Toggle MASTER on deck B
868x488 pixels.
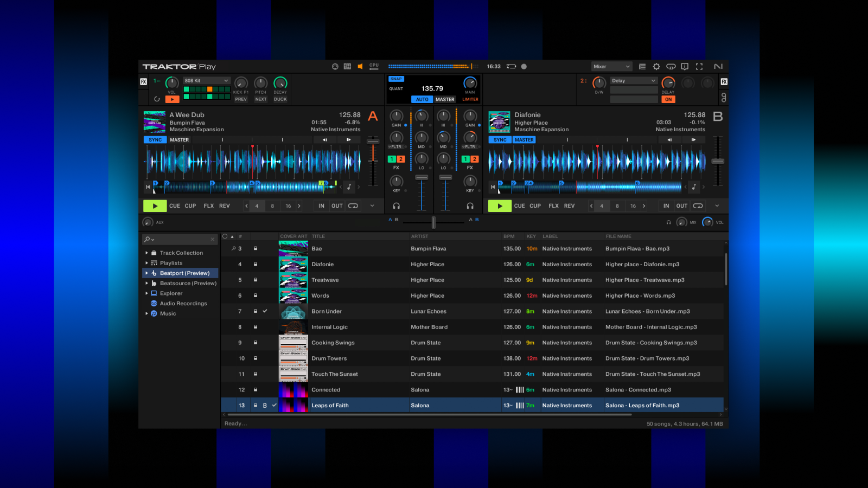524,140
